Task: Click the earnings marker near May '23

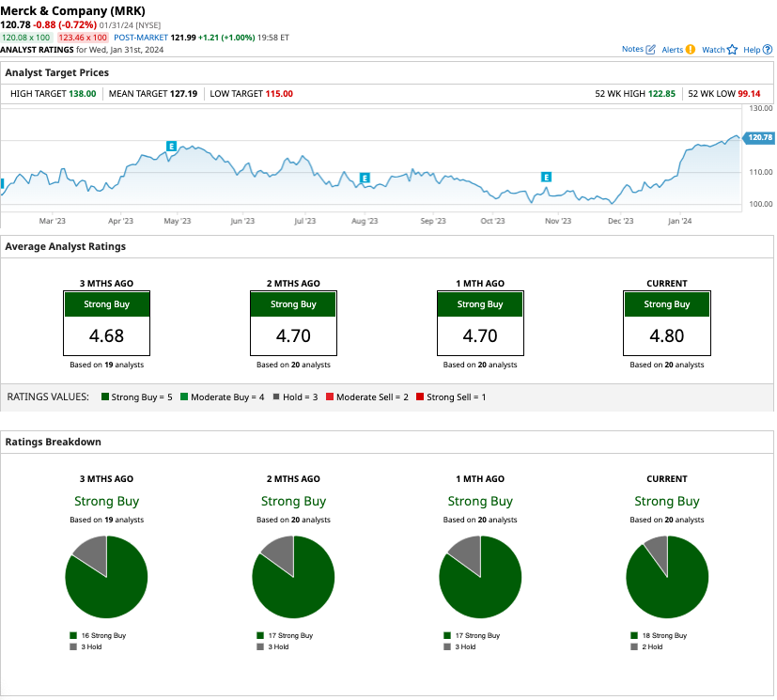Action: (x=171, y=147)
